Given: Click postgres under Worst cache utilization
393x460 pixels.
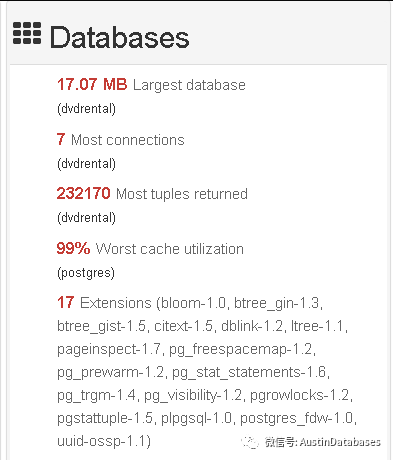Looking at the screenshot, I should coord(86,273).
